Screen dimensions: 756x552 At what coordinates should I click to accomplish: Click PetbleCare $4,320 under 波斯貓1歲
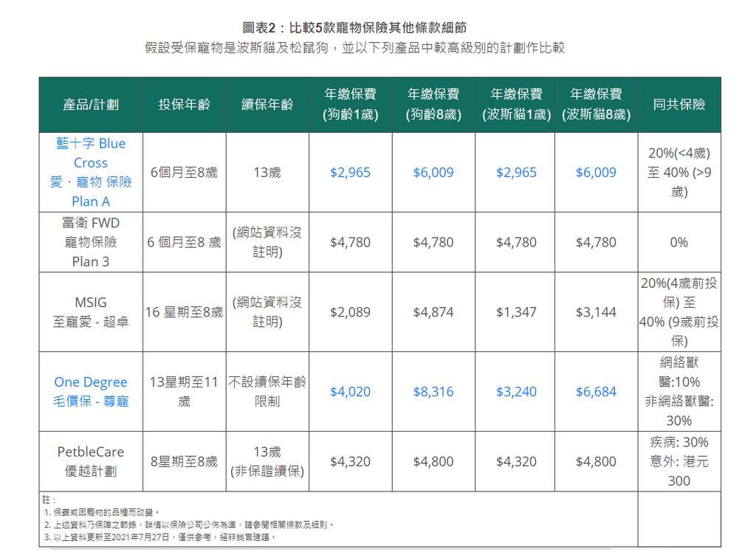click(x=516, y=461)
